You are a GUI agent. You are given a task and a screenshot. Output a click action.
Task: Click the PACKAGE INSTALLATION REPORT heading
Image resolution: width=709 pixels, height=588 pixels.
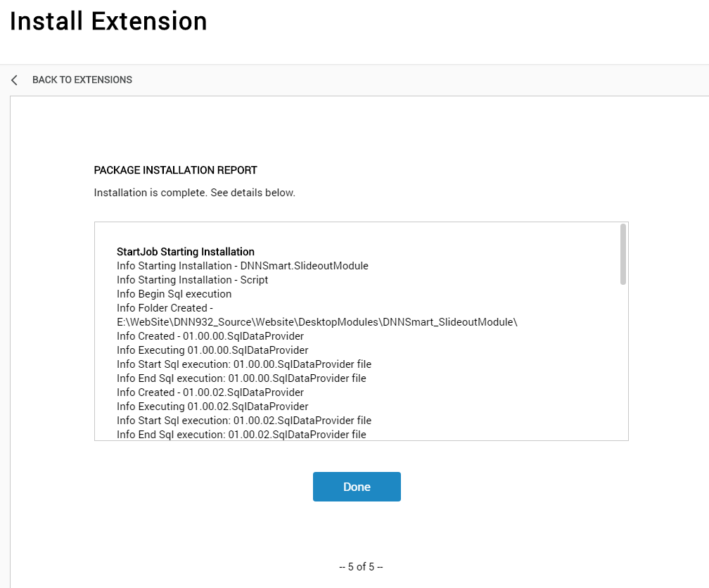point(175,170)
